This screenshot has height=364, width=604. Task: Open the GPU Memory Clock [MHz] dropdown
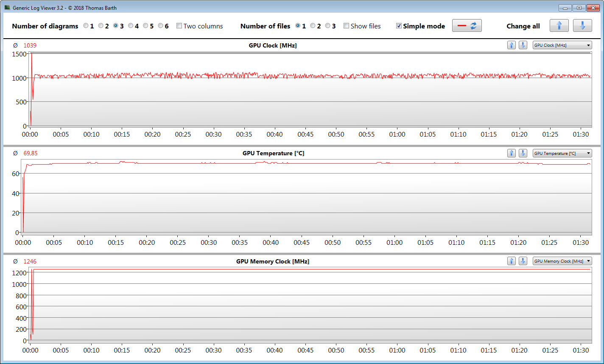(562, 261)
